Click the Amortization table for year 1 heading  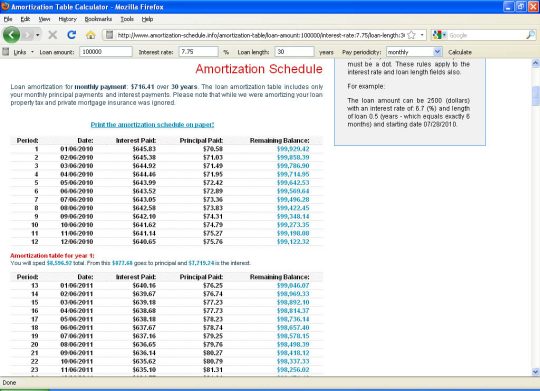(x=52, y=256)
